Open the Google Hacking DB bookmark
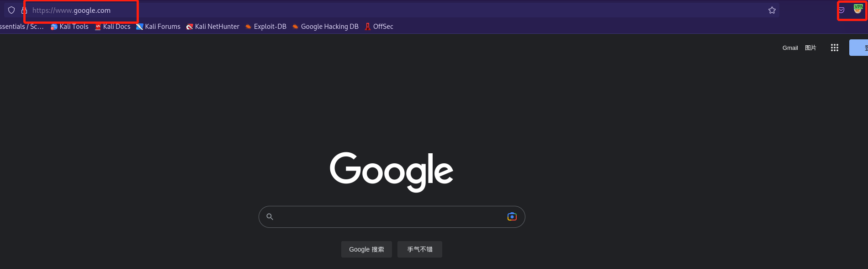The height and width of the screenshot is (269, 868). tap(325, 27)
